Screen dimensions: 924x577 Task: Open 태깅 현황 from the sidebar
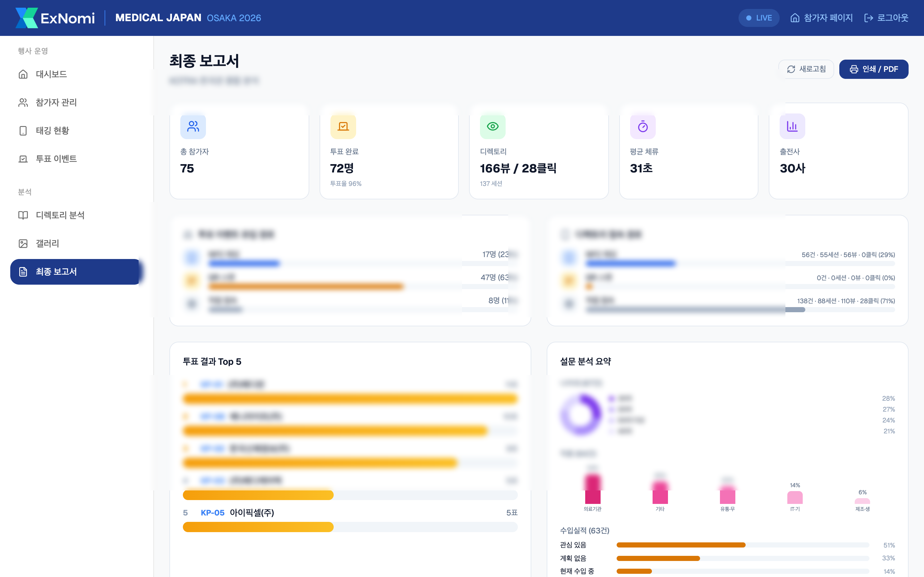point(52,130)
